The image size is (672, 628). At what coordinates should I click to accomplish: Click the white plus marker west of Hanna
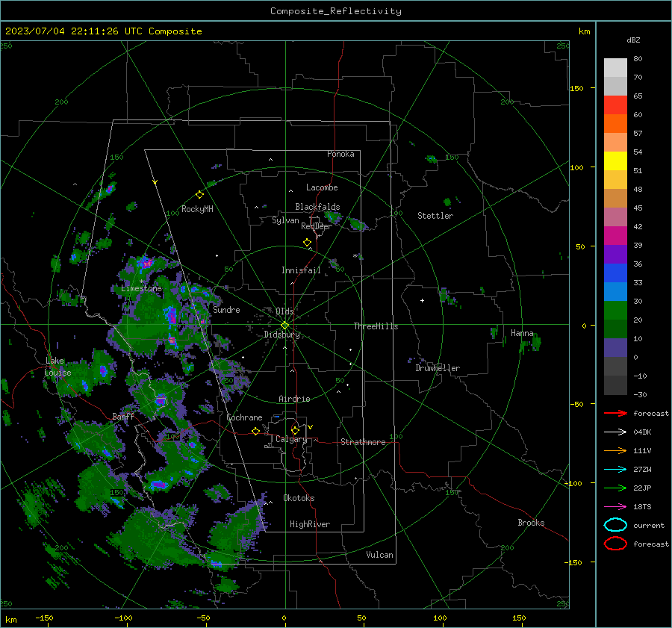pos(422,300)
